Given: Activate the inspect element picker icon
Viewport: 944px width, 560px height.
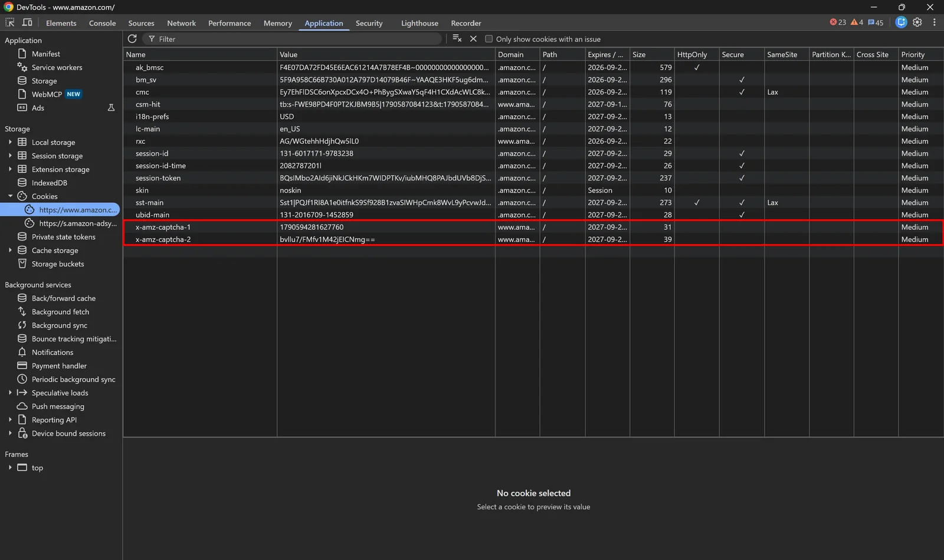Looking at the screenshot, I should [10, 22].
